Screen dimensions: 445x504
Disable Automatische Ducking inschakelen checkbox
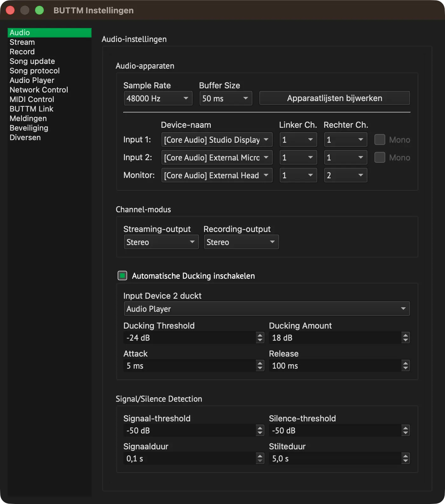pos(122,276)
